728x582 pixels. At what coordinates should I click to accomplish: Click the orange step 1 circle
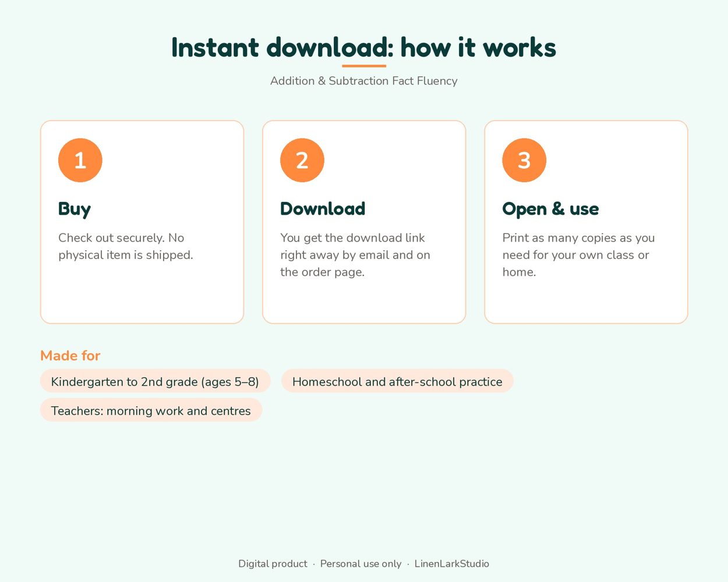tap(80, 160)
